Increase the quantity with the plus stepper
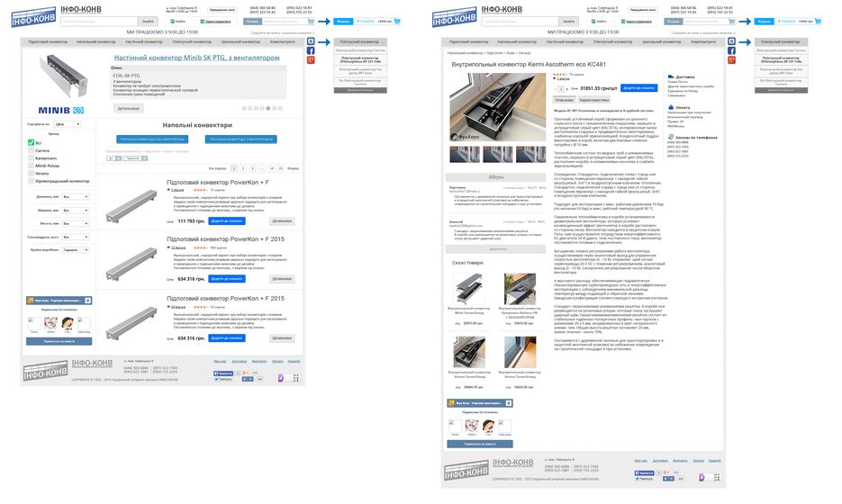 [x=567, y=88]
